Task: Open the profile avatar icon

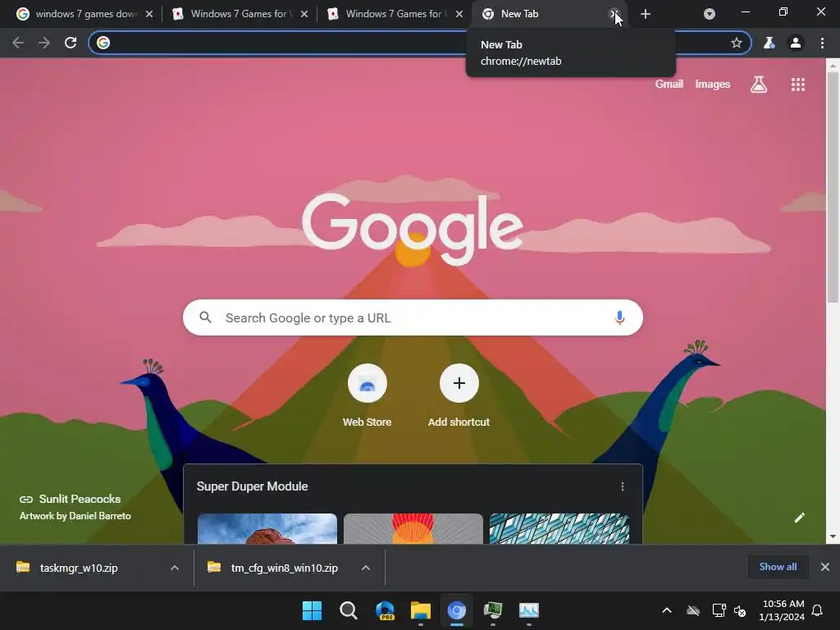Action: (796, 43)
